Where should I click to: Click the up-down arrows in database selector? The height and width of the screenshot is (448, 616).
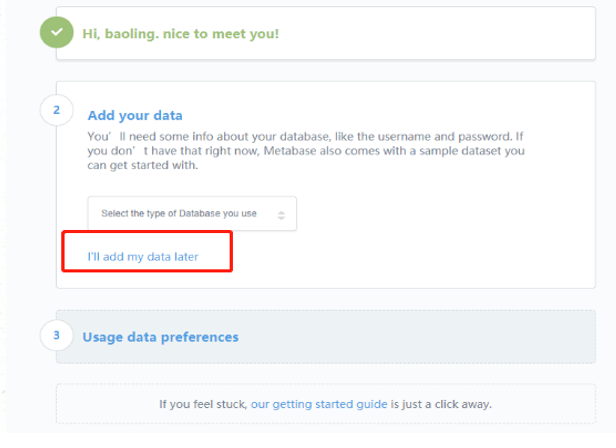(x=281, y=214)
